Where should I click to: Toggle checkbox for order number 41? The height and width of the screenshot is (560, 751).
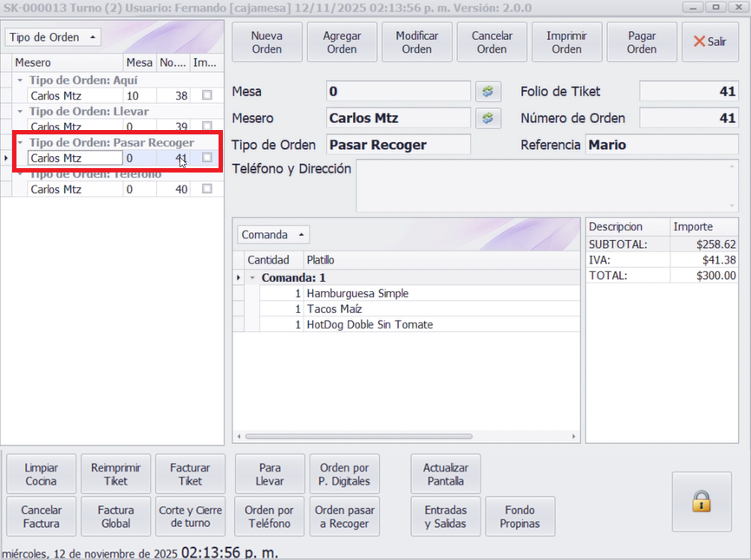pyautogui.click(x=206, y=158)
